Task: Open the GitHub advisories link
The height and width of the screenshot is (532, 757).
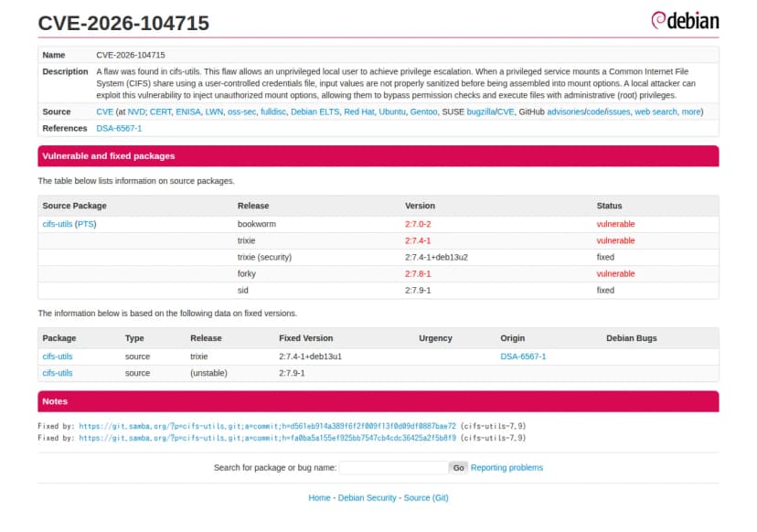Action: point(565,112)
